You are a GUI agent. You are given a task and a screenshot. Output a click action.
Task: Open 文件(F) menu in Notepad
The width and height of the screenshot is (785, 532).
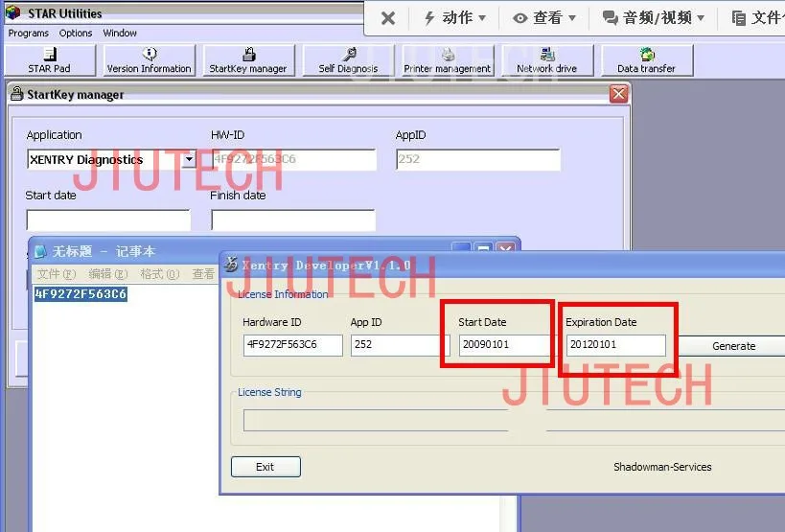click(x=57, y=274)
